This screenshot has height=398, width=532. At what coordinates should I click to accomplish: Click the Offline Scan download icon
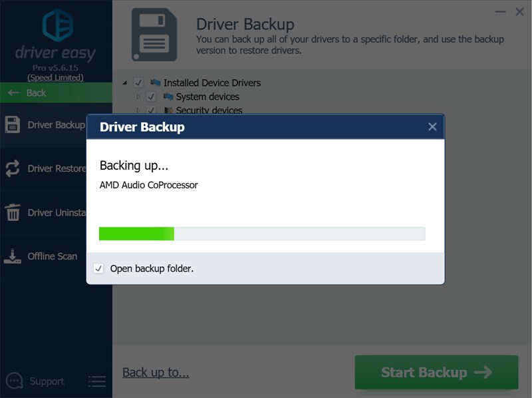13,256
